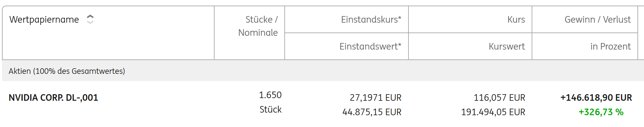
Task: Click the 191.494,05 EUR market value
Action: (493, 112)
